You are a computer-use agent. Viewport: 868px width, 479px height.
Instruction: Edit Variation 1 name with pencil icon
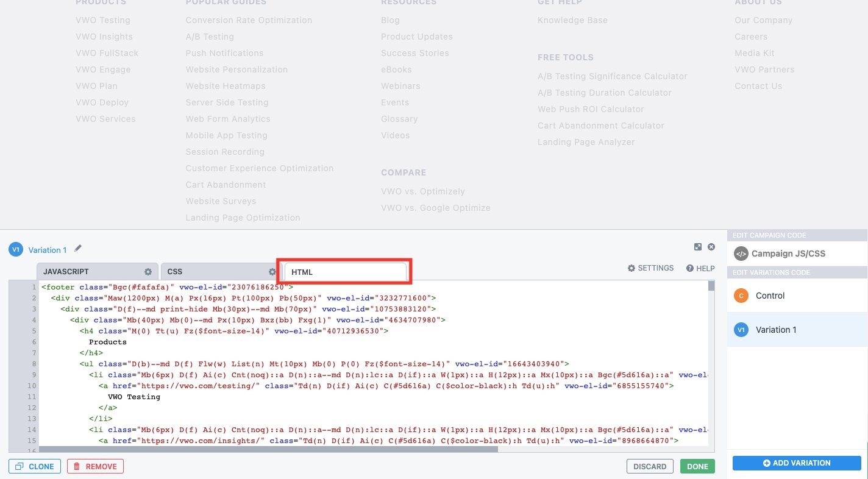(78, 249)
